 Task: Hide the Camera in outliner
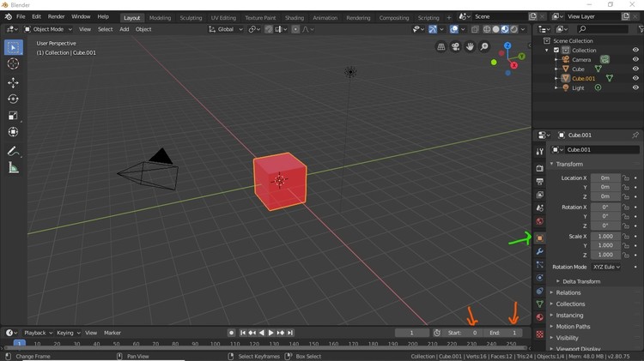(x=635, y=59)
